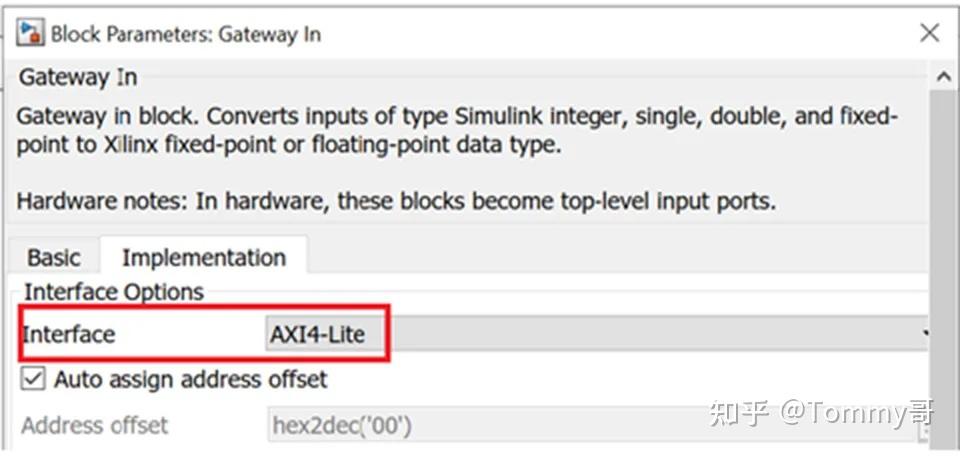The image size is (960, 456).
Task: Click the Interface dropdown arrow
Action: (x=927, y=334)
